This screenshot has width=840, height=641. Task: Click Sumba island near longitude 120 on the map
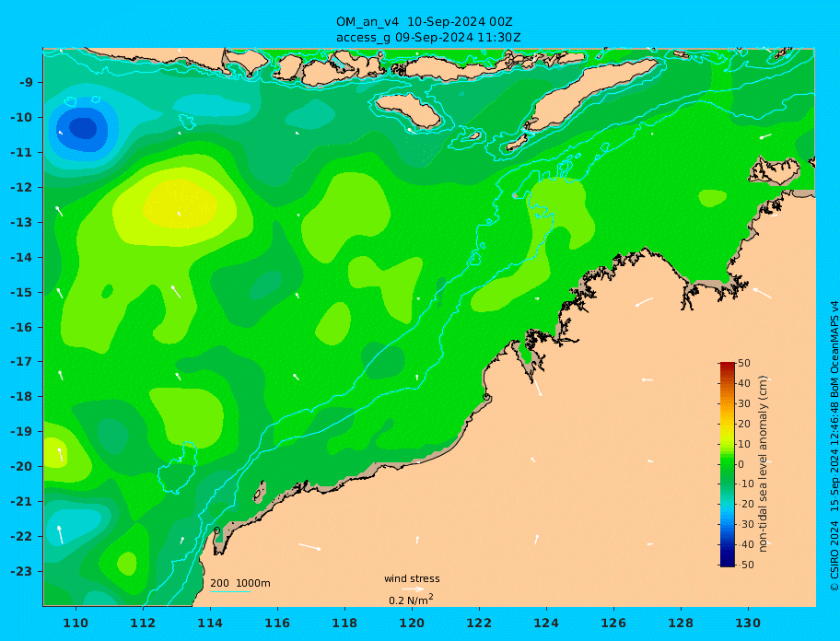409,111
